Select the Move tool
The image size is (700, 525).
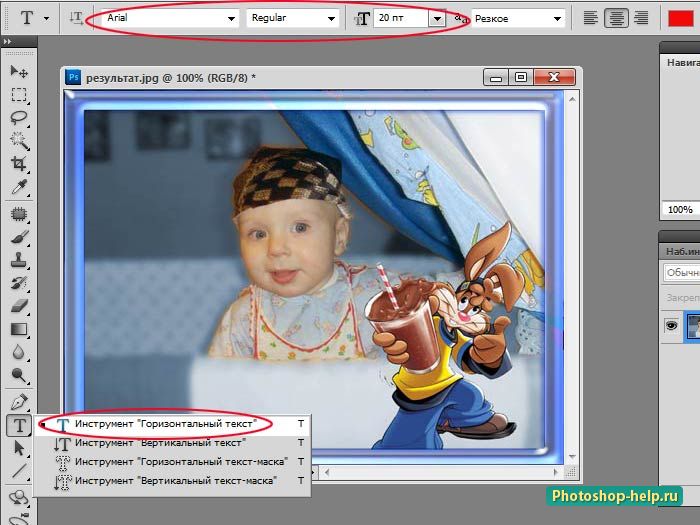click(19, 71)
